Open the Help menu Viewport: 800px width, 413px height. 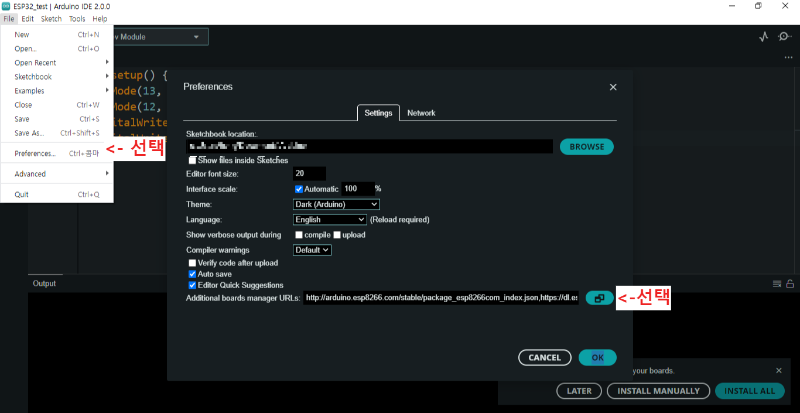pyautogui.click(x=100, y=19)
